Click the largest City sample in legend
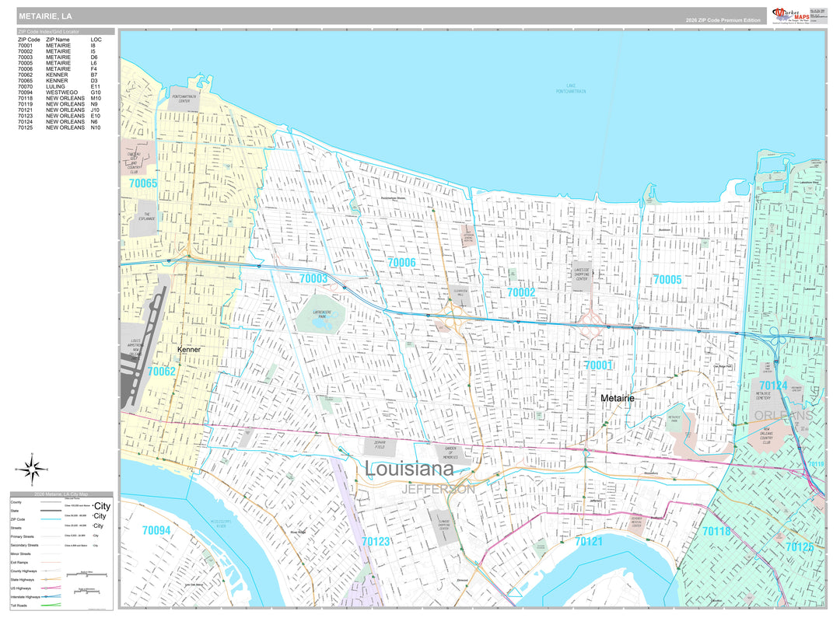 [x=102, y=506]
